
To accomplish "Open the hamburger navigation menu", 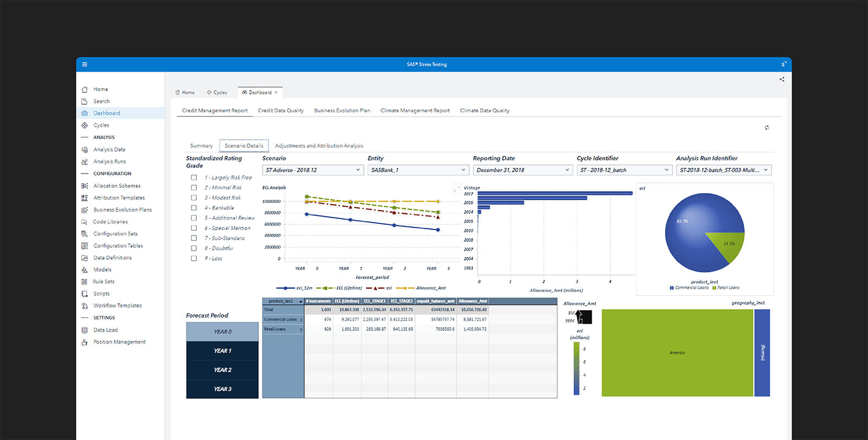I will point(85,65).
